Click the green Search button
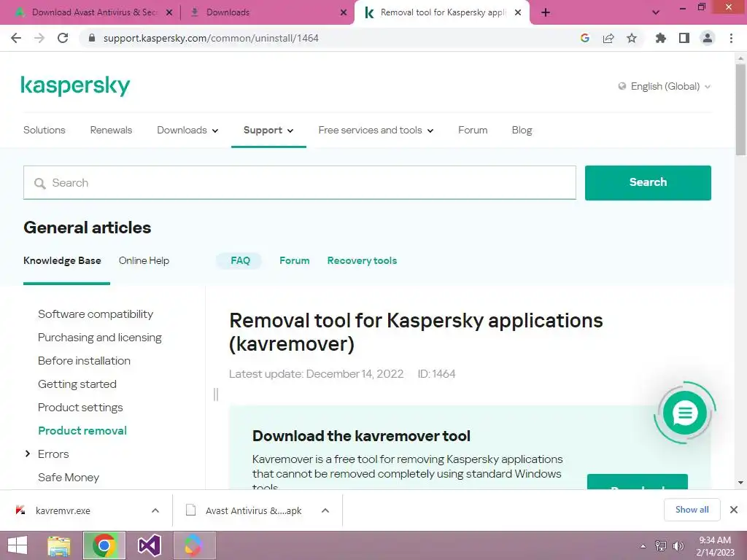Screen dimensions: 747x560 pos(648,182)
